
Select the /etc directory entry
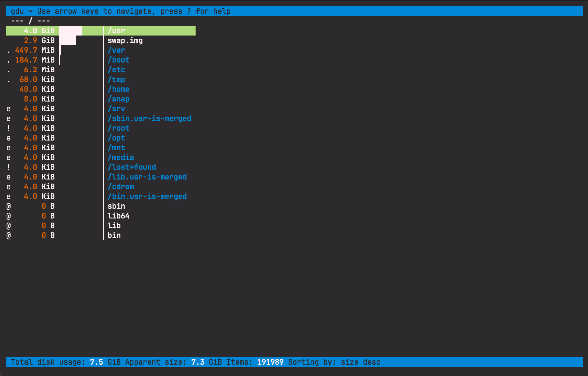pyautogui.click(x=116, y=69)
